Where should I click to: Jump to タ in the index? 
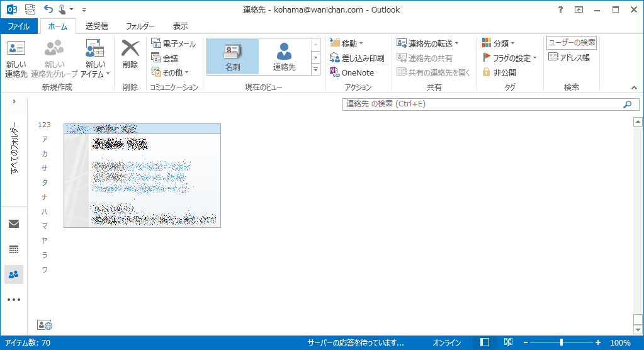(44, 183)
